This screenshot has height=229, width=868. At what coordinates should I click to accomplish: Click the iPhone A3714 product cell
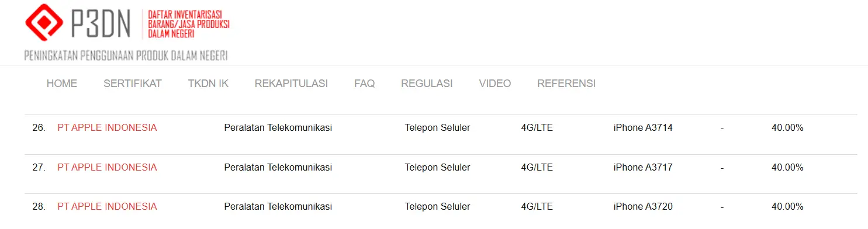(x=643, y=127)
